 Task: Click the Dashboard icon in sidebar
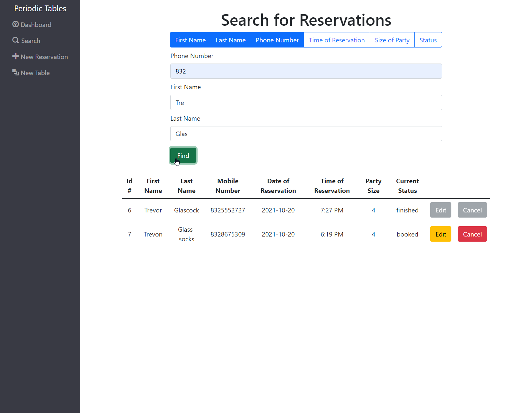(x=15, y=24)
